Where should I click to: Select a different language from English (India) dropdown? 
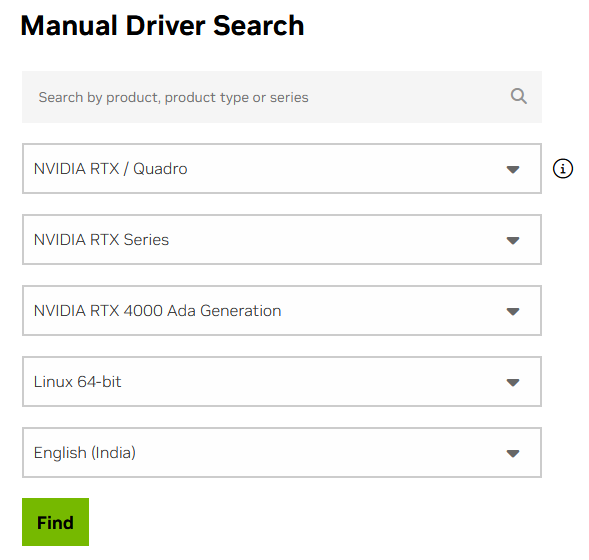point(282,453)
